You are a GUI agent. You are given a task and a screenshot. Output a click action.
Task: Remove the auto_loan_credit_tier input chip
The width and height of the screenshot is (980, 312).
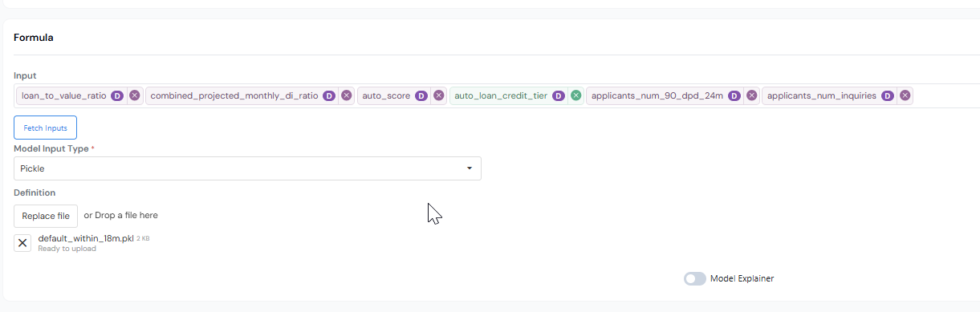click(576, 95)
